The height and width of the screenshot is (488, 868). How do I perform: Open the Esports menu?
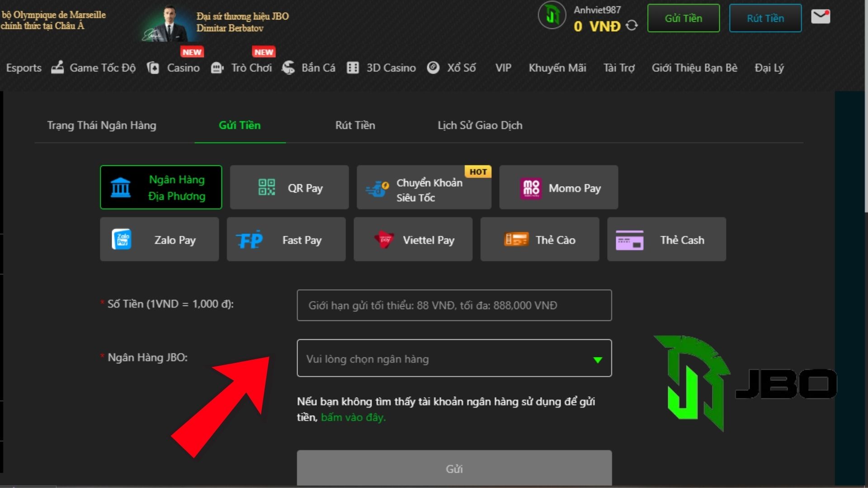coord(24,68)
